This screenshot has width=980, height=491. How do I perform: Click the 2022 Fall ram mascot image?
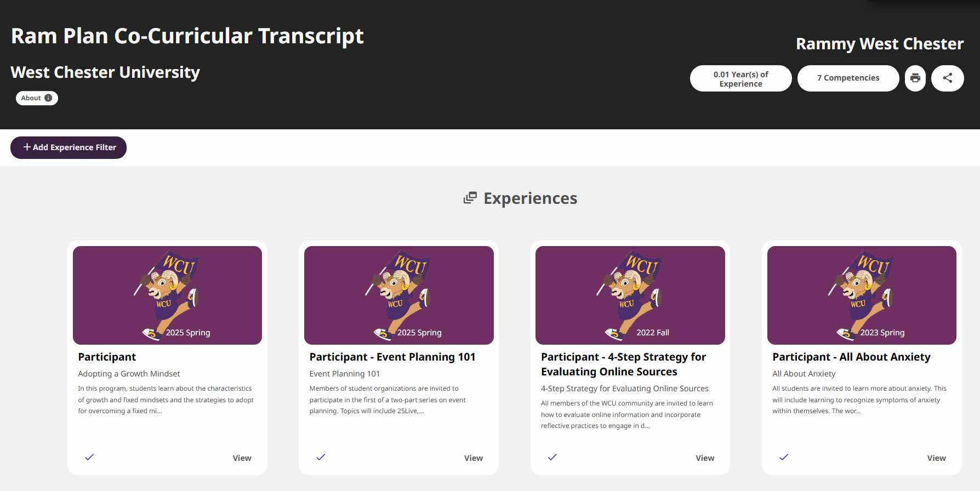tap(630, 295)
